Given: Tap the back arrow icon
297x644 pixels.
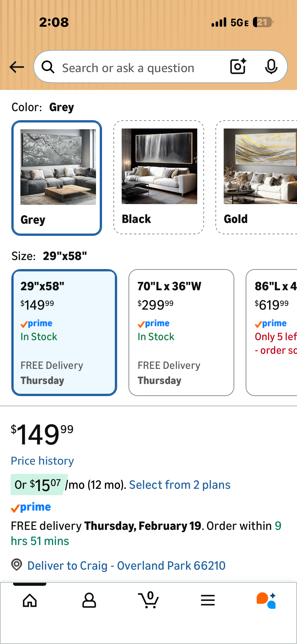Looking at the screenshot, I should 17,67.
